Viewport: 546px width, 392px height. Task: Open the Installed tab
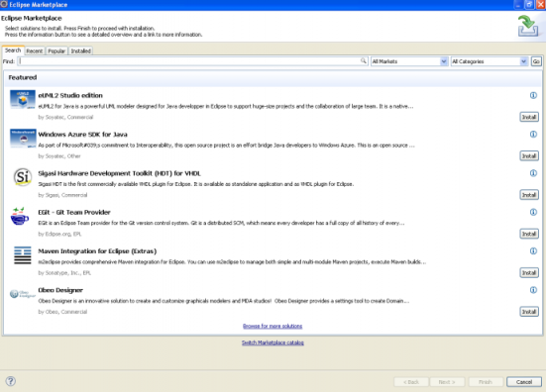[x=81, y=51]
